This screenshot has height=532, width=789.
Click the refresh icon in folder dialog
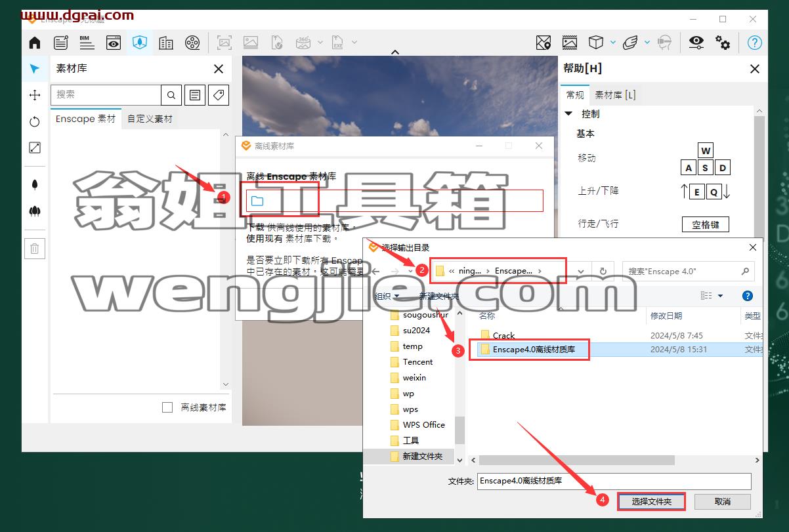coord(603,271)
